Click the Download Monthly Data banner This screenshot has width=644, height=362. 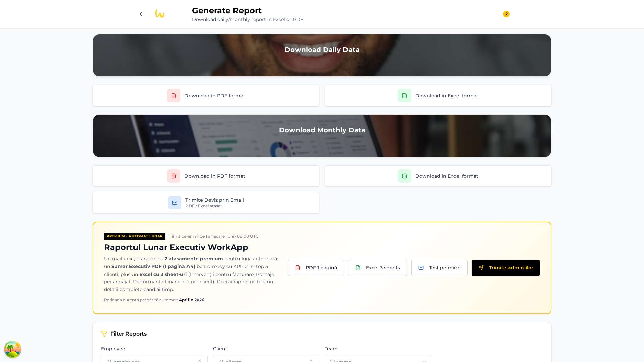[x=322, y=136]
